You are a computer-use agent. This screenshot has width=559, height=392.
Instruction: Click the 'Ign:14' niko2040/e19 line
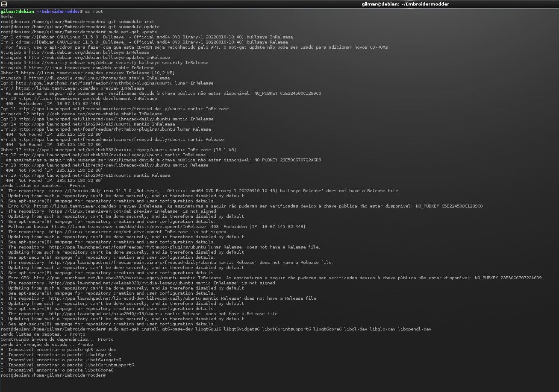pyautogui.click(x=88, y=124)
